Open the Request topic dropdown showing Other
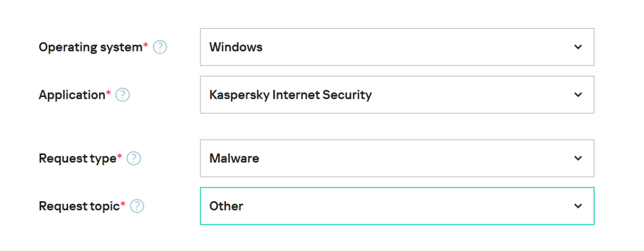 click(x=397, y=206)
